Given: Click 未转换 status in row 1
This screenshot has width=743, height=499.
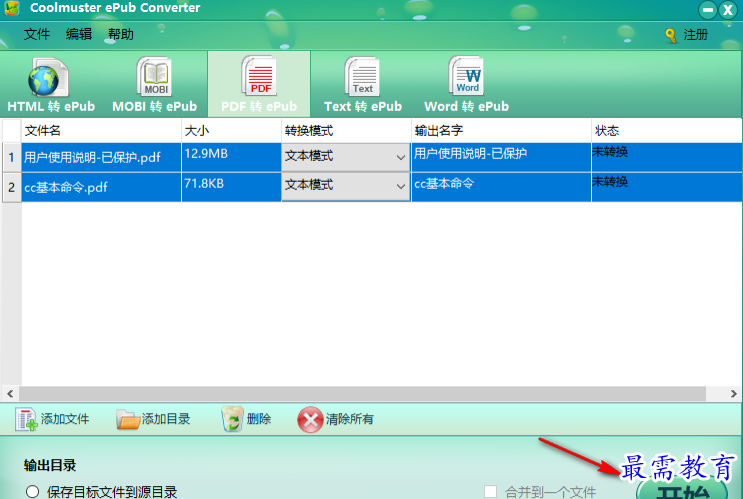Looking at the screenshot, I should click(610, 152).
